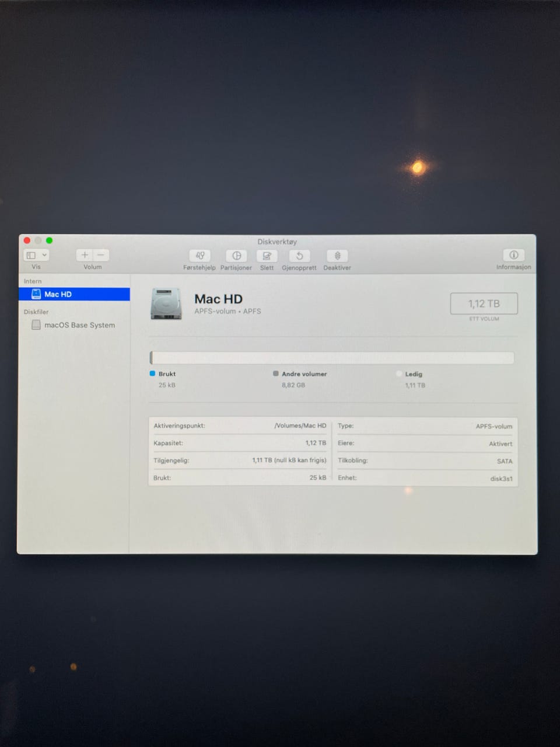Click the green zoom window button

click(49, 240)
